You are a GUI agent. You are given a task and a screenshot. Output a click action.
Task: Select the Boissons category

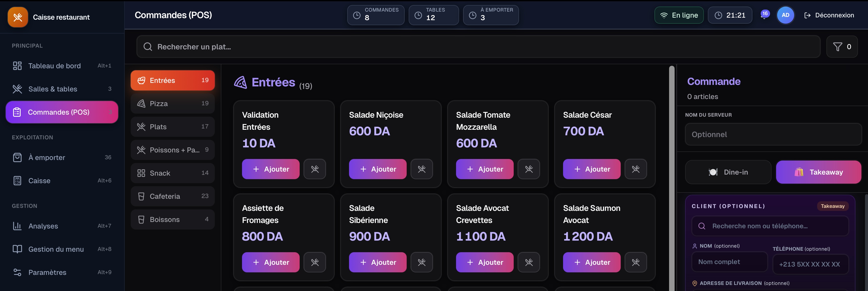(x=172, y=219)
